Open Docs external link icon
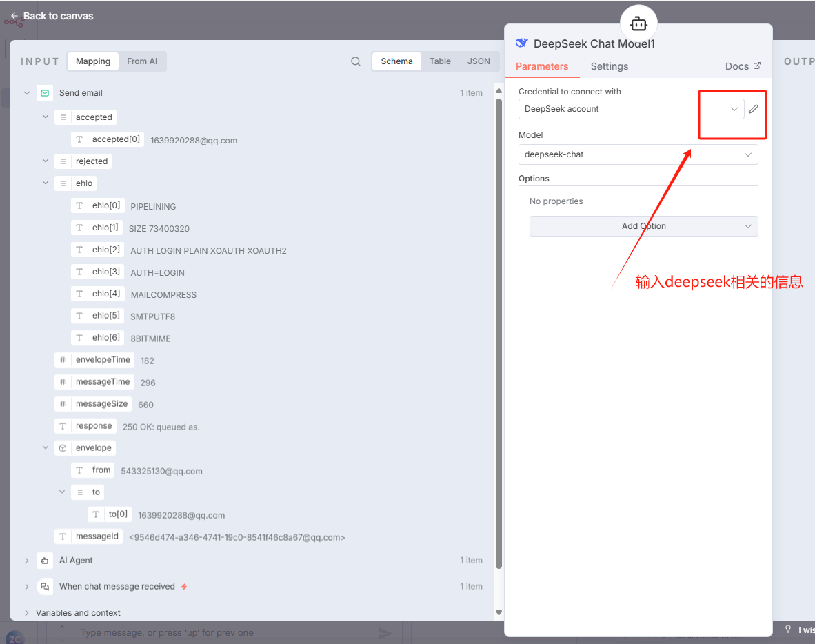The width and height of the screenshot is (815, 644). click(757, 66)
